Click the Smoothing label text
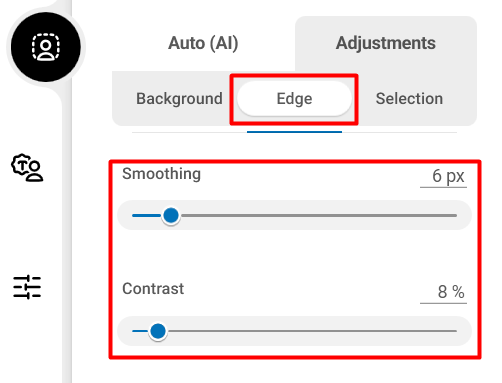 tap(161, 174)
